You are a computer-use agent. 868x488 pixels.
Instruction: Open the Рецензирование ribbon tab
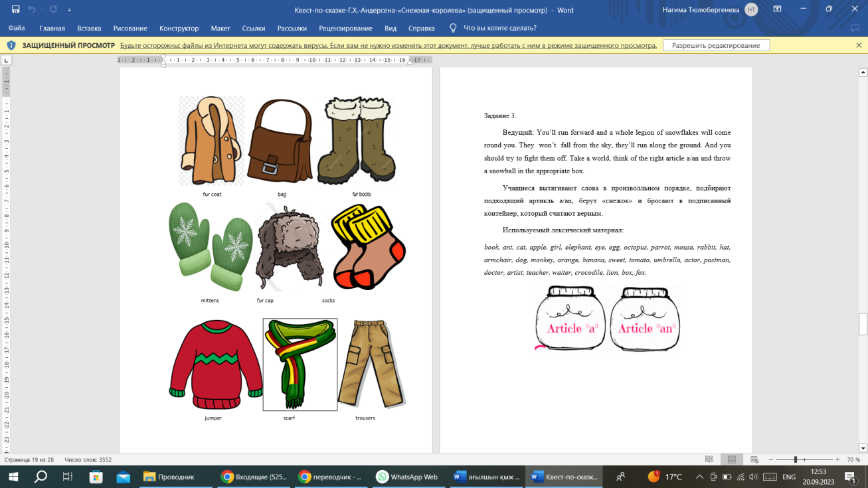345,29
